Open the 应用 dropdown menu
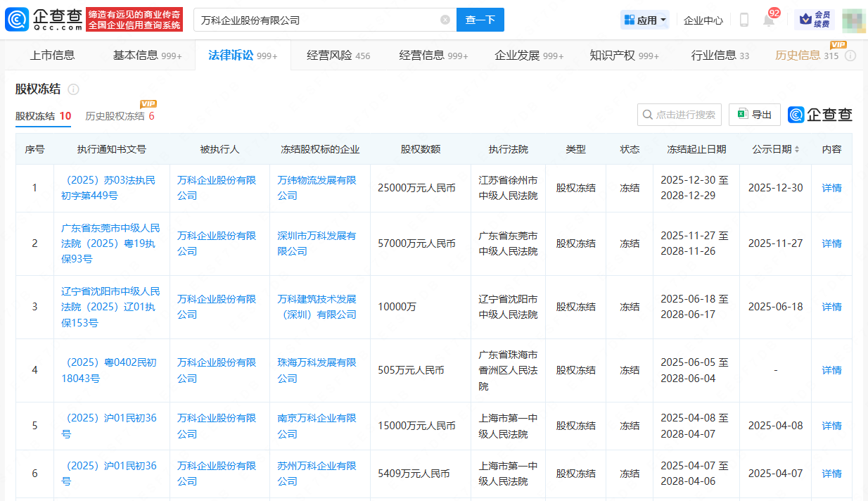The height and width of the screenshot is (501, 868). point(644,19)
